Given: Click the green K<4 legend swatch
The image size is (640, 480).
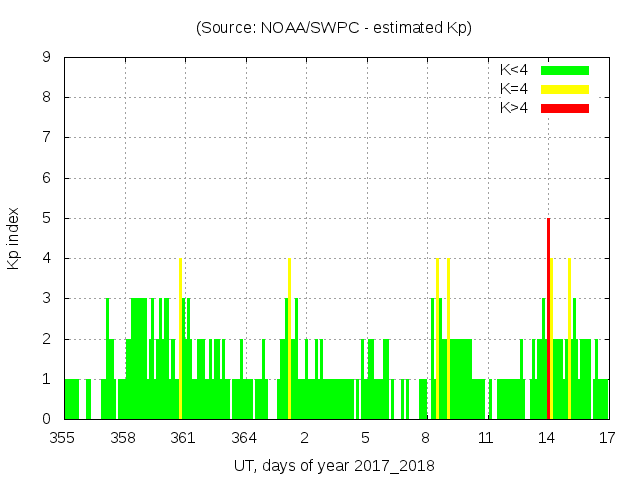Looking at the screenshot, I should pos(565,70).
